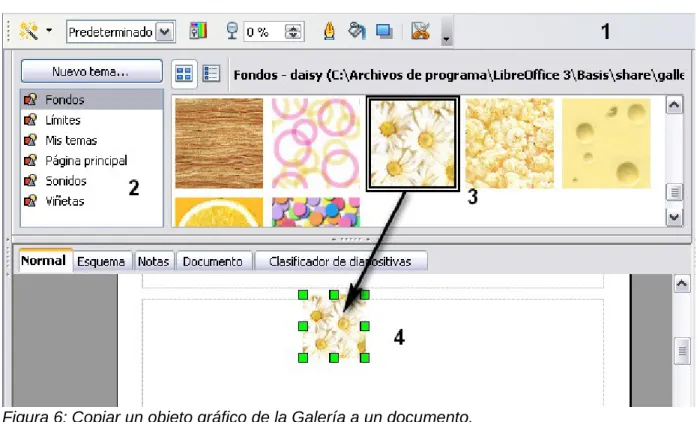Click the Sonidos theme icon
The image size is (697, 422).
tap(30, 181)
